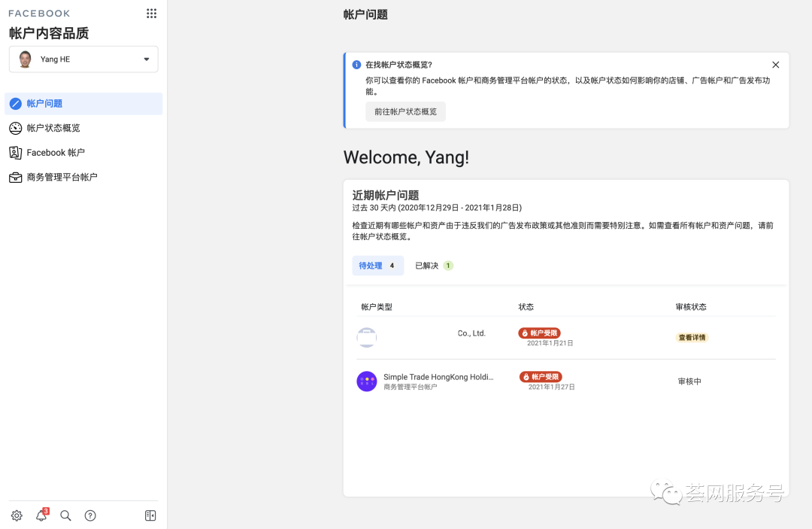Collapse sidebar using the panel toggle icon
Viewport: 812px width, 529px height.
tap(150, 515)
